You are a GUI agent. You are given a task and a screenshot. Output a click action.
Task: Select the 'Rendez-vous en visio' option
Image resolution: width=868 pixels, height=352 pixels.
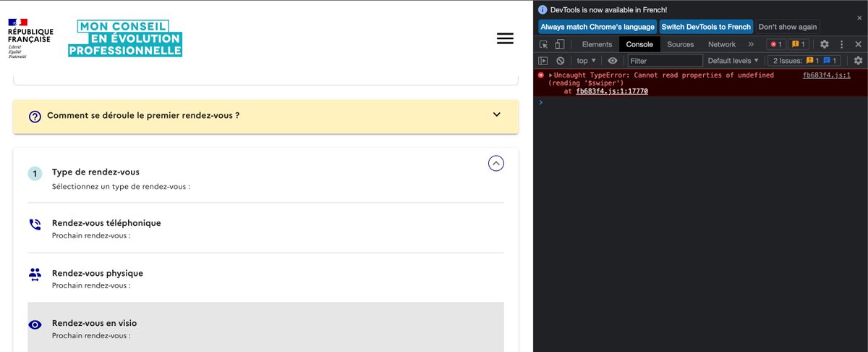coord(265,327)
